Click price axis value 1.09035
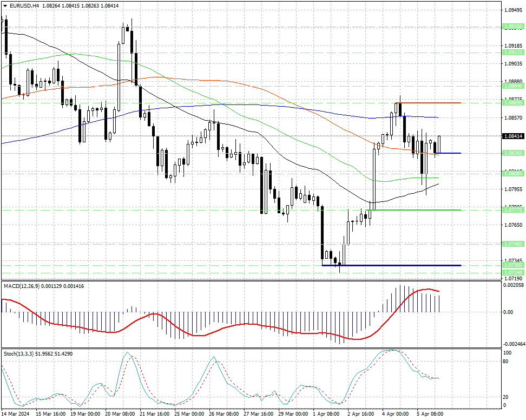 [513, 64]
